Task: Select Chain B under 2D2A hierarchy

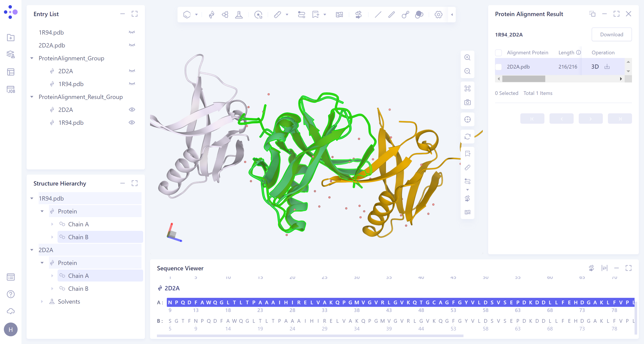Action: coord(78,289)
